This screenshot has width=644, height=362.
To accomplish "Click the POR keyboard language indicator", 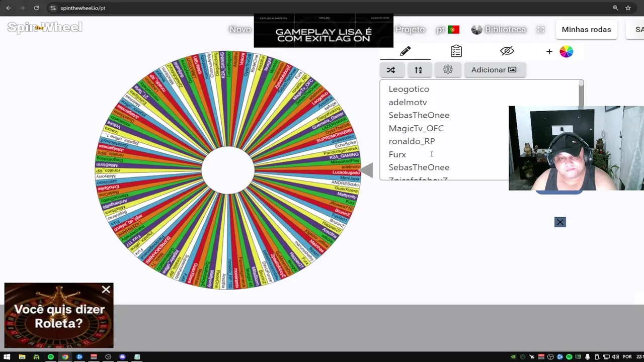I will 627,357.
